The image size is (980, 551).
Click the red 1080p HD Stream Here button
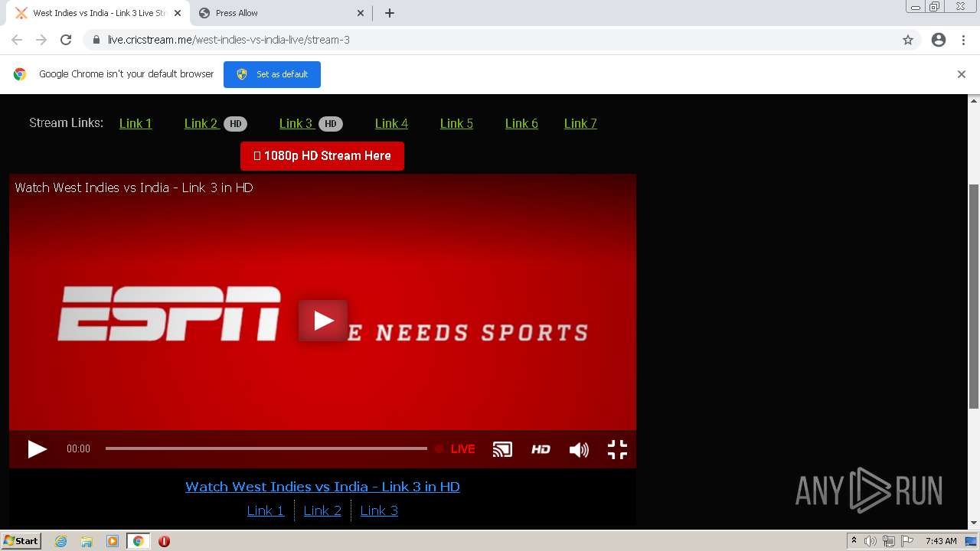pos(322,156)
